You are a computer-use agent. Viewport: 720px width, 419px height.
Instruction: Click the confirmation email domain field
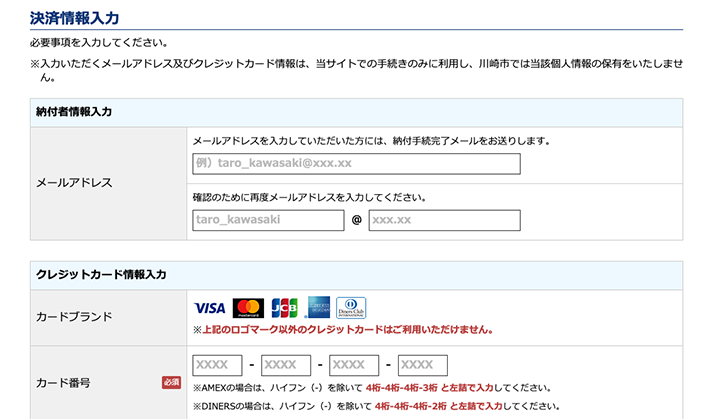(444, 220)
